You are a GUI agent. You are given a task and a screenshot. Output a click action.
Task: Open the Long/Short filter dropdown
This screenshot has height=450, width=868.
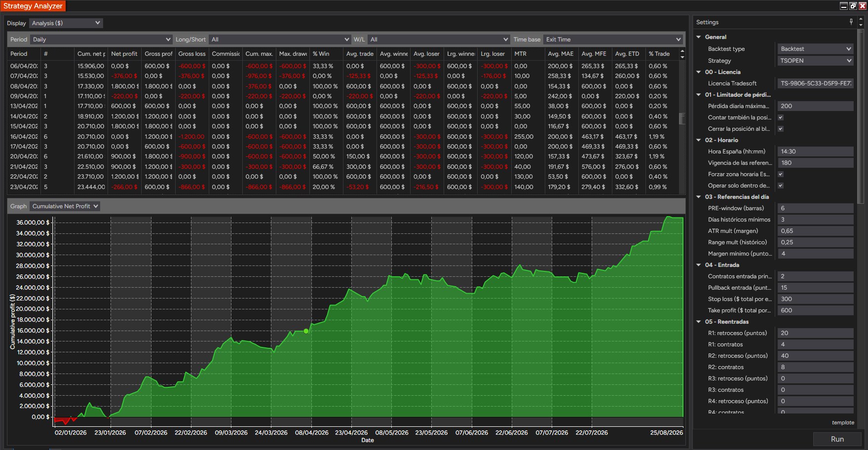280,39
